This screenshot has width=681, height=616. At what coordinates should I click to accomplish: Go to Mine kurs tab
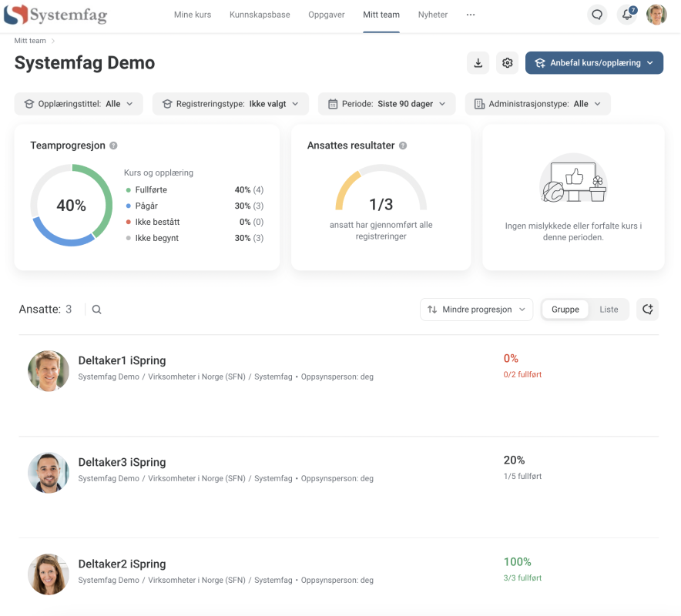point(193,15)
